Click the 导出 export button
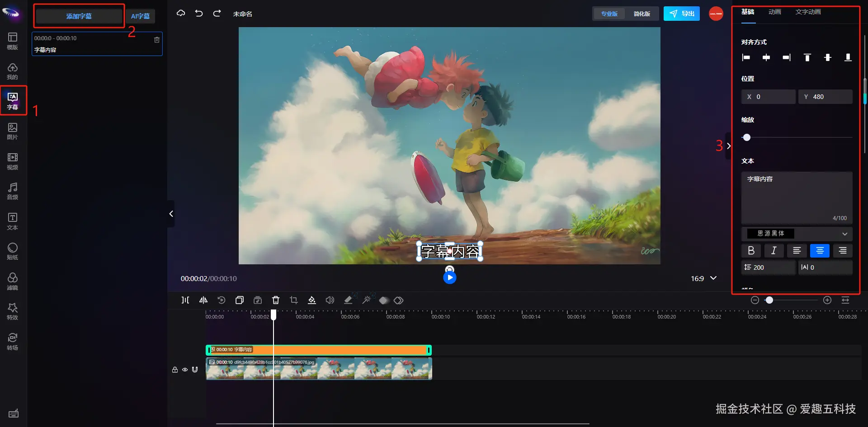This screenshot has height=427, width=868. 682,14
